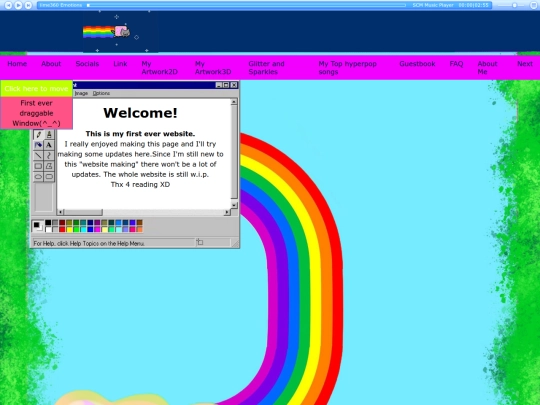Click the Link navigation item
540x405 pixels.
120,64
